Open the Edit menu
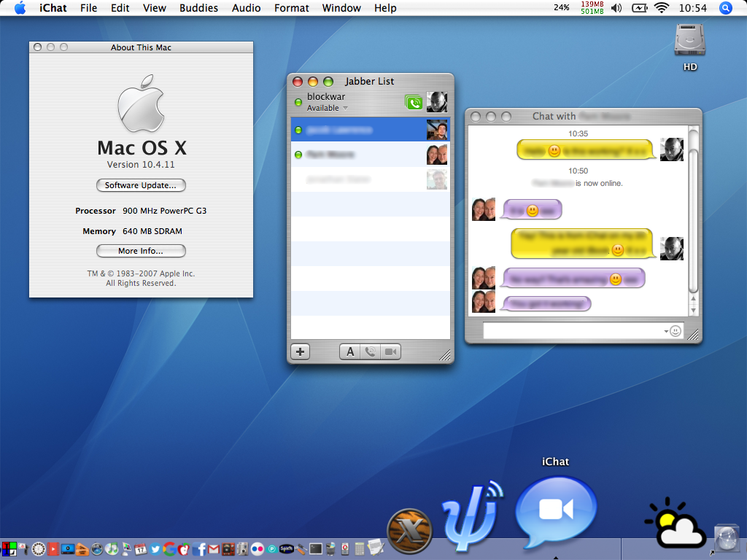Viewport: 747px width, 560px height. pos(120,8)
